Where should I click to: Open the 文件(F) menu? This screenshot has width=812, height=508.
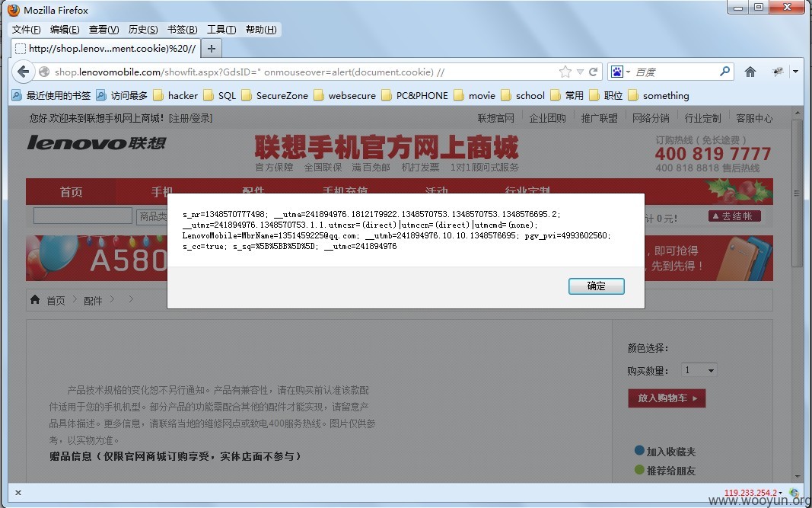pos(26,30)
